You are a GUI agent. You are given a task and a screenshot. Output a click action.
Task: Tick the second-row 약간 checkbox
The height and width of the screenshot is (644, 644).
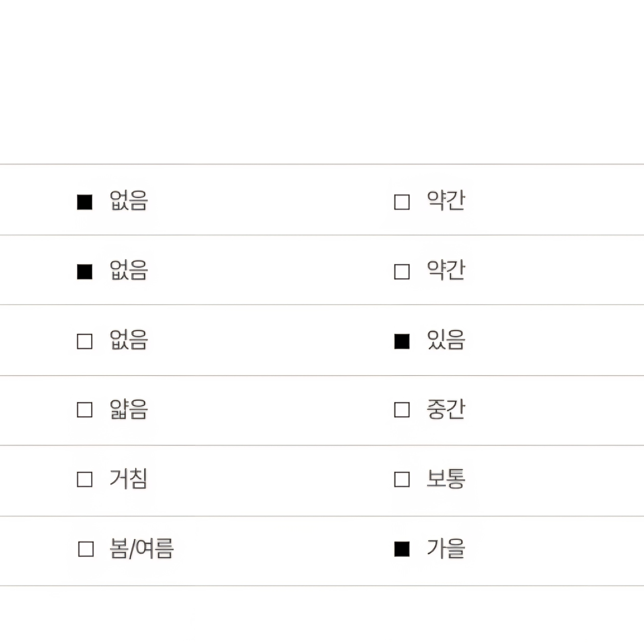[x=402, y=272]
